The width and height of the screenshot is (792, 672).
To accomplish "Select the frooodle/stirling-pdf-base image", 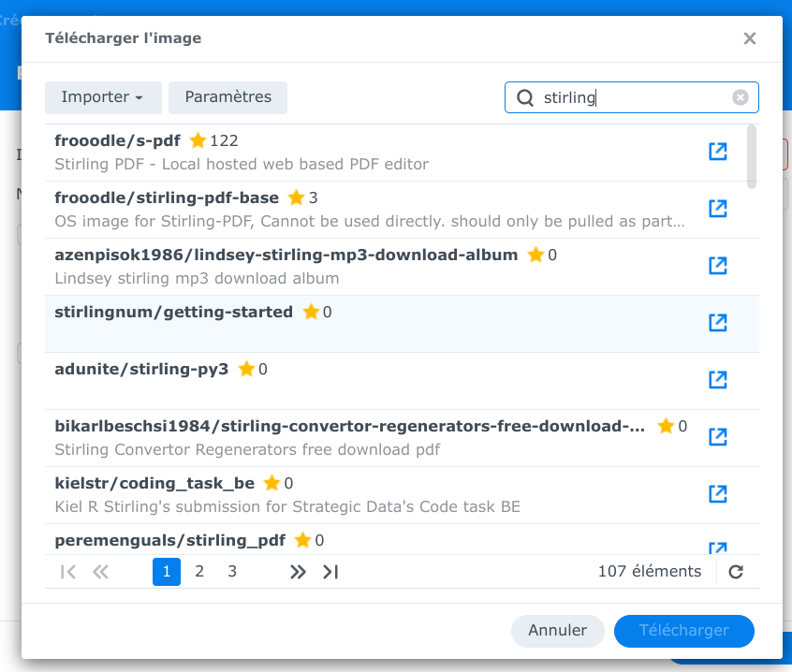I will [x=402, y=210].
